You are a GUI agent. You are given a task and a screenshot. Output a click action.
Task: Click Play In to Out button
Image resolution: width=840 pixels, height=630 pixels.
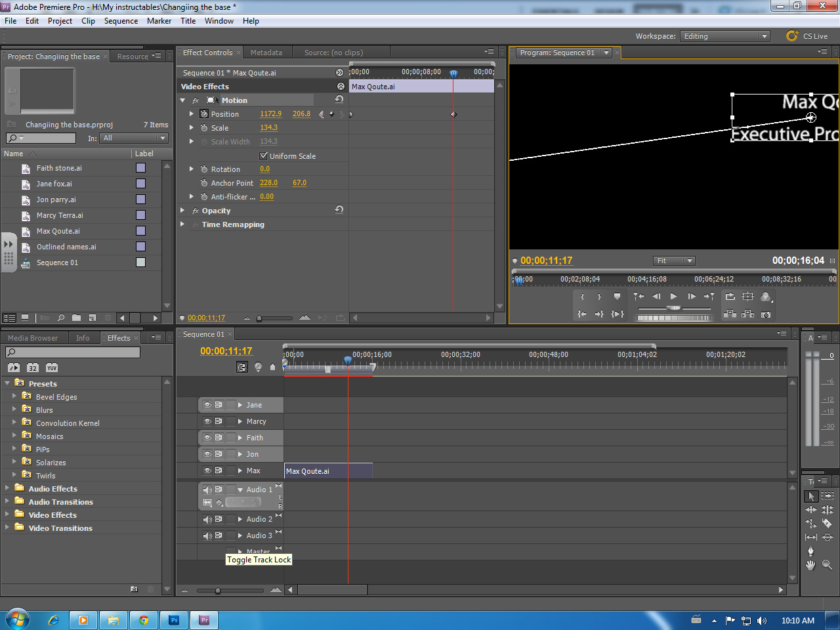click(617, 314)
